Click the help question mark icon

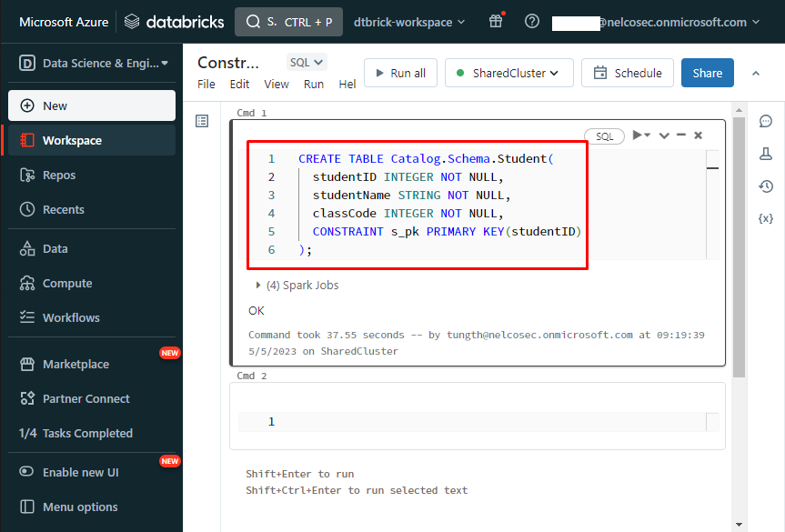[x=532, y=22]
